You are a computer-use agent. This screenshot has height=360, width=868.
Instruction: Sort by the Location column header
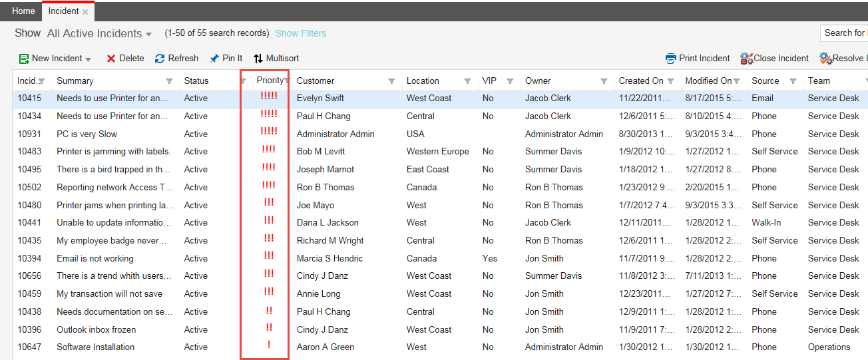click(423, 81)
